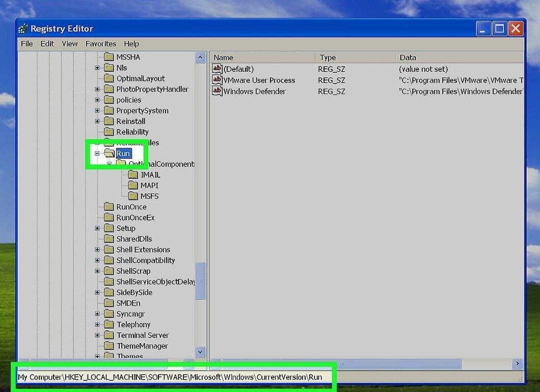Expand the Setup key

[97, 228]
